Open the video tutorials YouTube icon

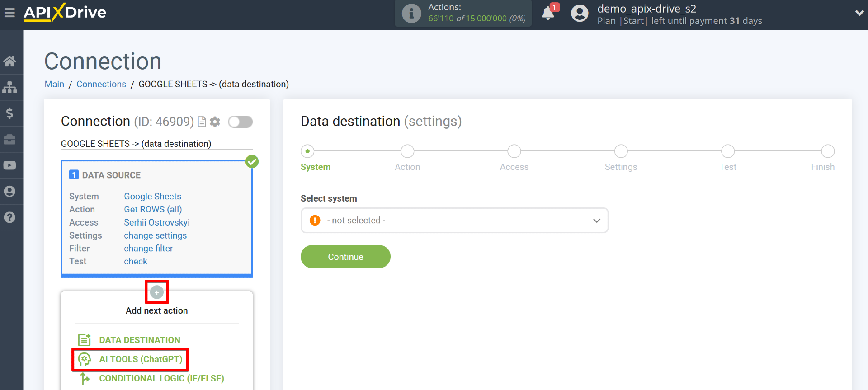point(9,165)
